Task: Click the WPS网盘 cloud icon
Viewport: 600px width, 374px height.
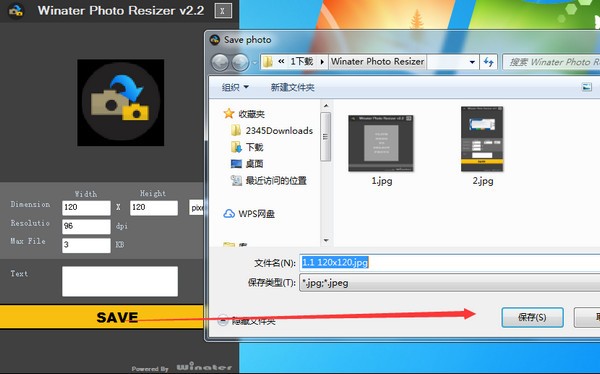Action: point(229,214)
